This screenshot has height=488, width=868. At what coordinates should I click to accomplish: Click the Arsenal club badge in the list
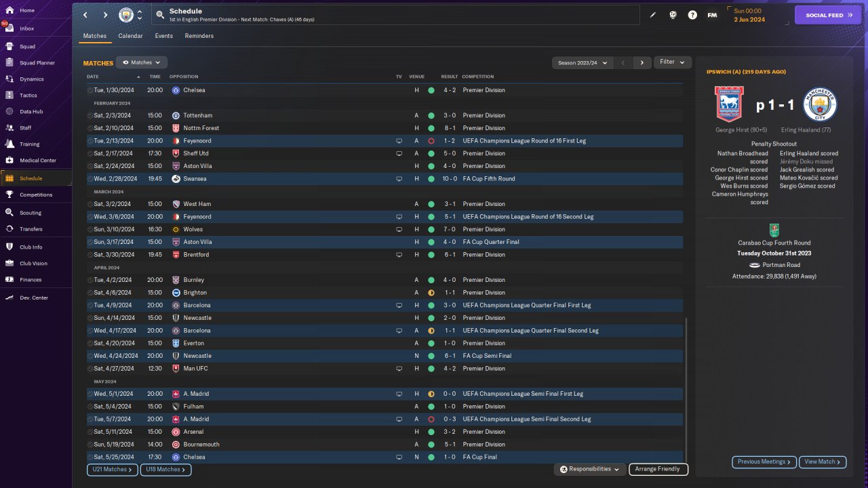pyautogui.click(x=176, y=432)
